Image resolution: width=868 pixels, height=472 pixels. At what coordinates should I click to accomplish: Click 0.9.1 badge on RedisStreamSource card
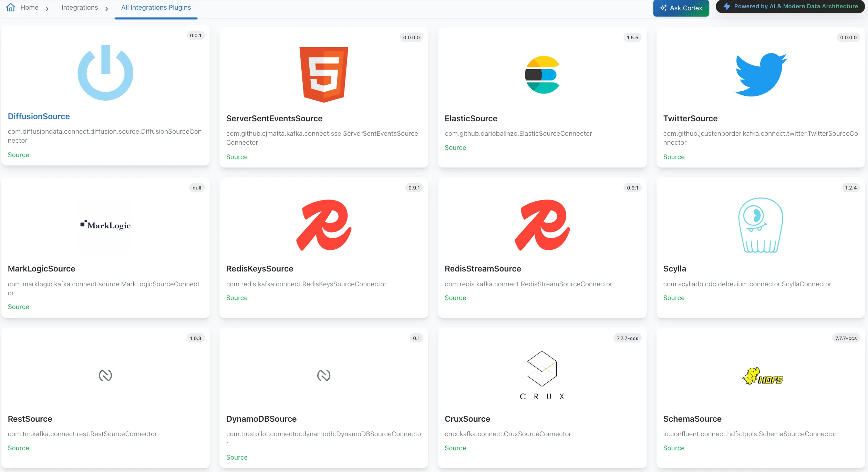click(632, 188)
